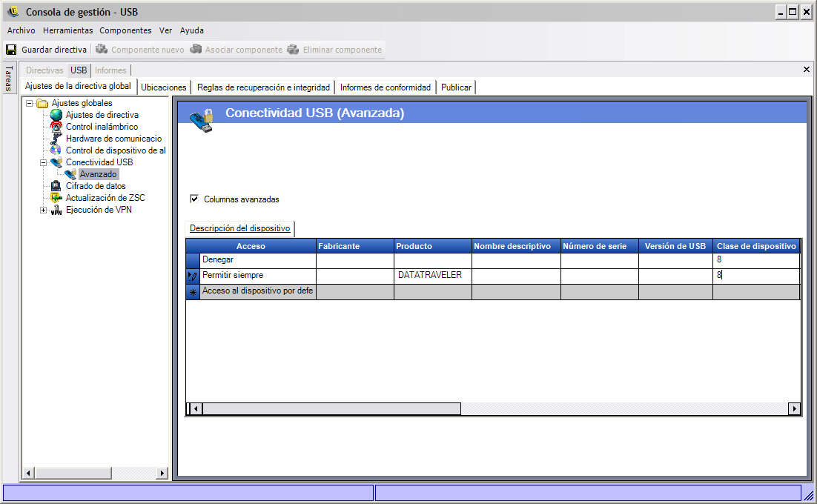
Task: Open the Publicar tab
Action: tap(456, 87)
